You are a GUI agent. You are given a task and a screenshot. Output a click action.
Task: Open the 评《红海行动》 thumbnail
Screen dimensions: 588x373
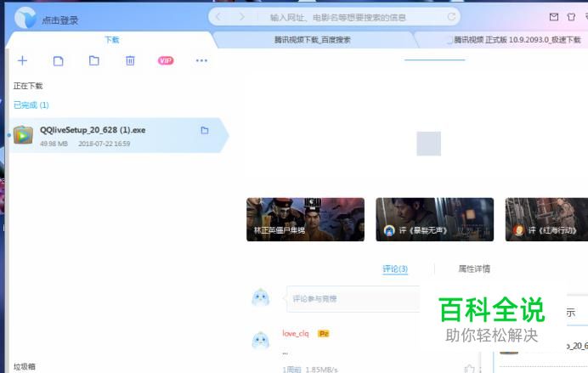(546, 219)
